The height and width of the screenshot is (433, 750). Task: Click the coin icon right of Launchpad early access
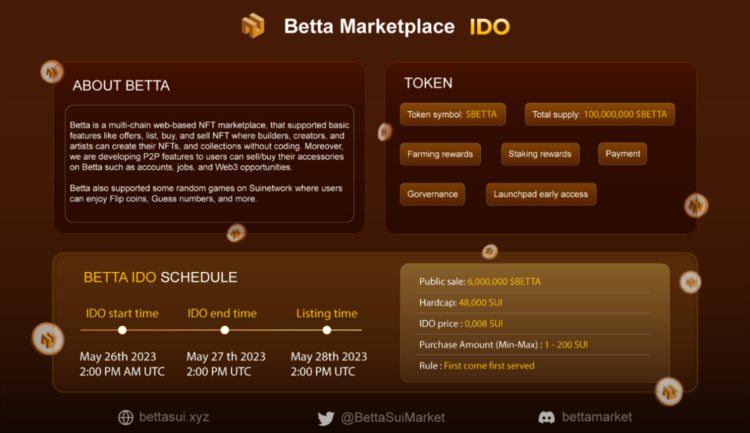click(x=696, y=206)
